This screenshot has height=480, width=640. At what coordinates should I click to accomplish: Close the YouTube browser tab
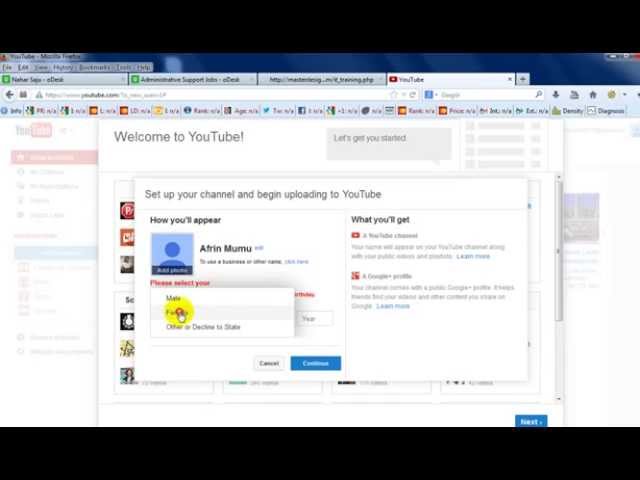point(510,79)
